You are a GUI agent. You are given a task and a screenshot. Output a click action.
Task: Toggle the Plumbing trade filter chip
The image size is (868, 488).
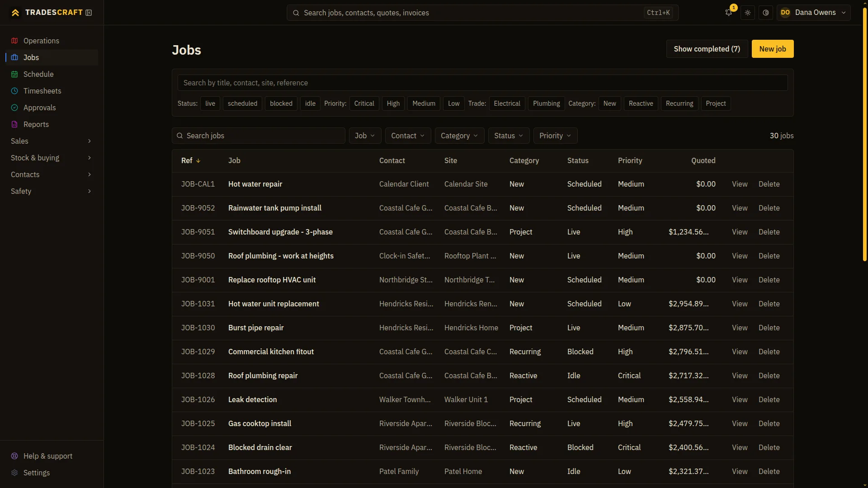546,103
